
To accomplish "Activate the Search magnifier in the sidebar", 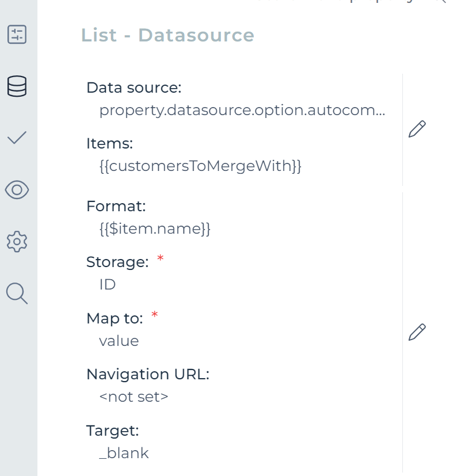I will point(17,294).
